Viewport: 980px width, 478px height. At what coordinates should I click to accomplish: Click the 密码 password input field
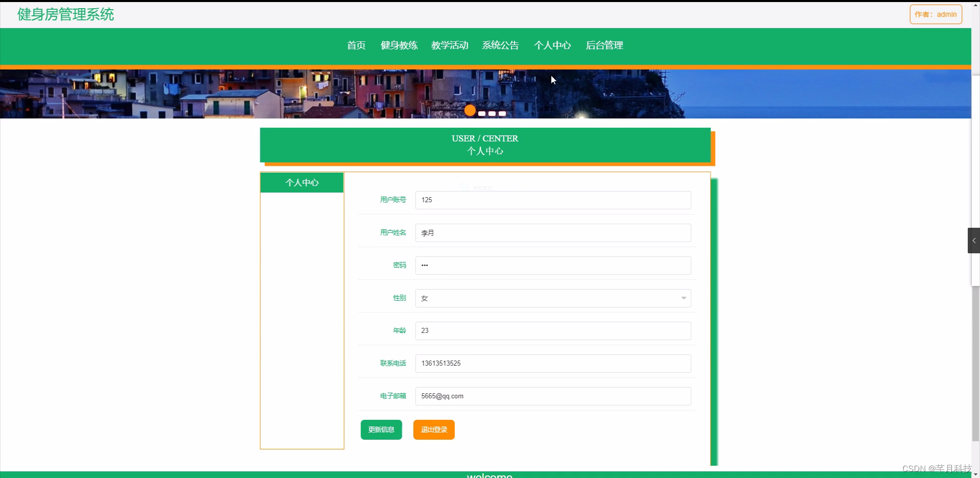pyautogui.click(x=553, y=265)
